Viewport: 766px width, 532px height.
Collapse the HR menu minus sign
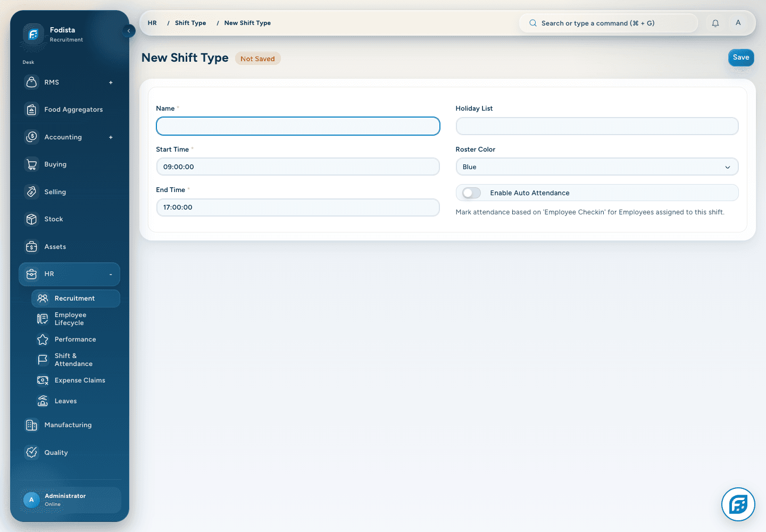[x=111, y=275]
